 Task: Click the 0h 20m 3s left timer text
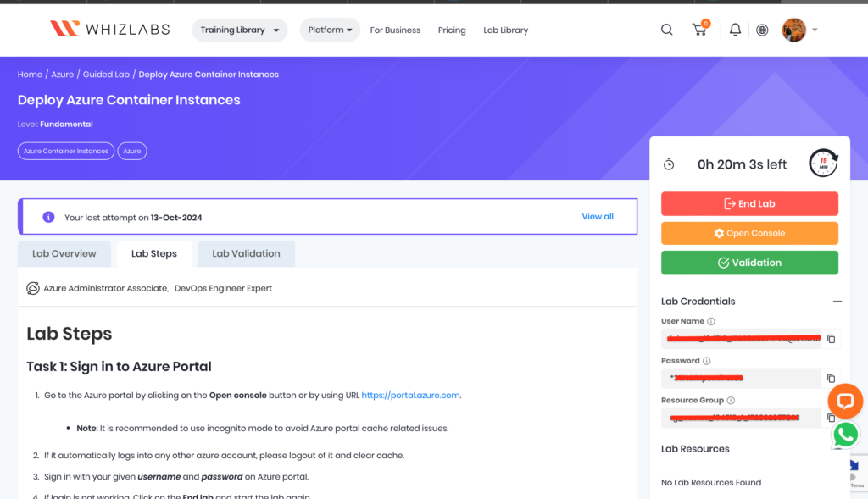(x=742, y=164)
